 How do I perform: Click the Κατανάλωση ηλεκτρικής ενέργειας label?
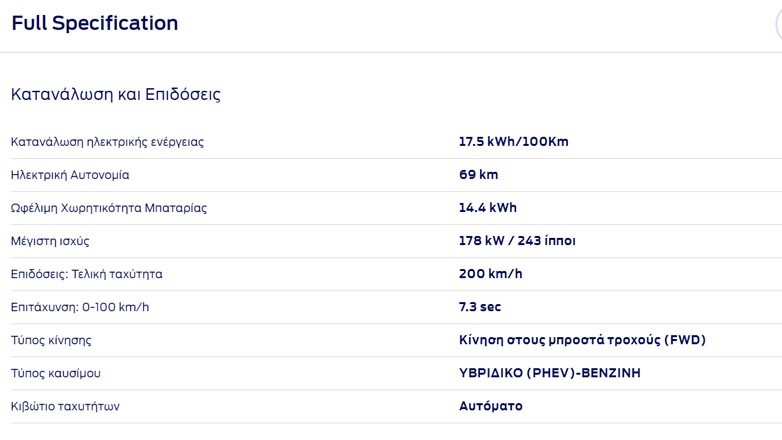point(107,142)
